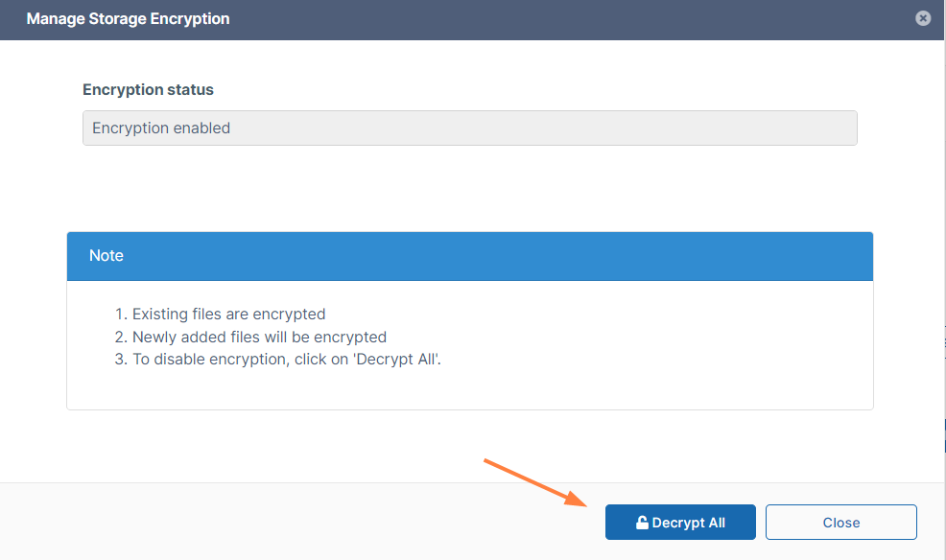Focus the Encryption status field
Screen dimensions: 946x560
click(x=469, y=128)
